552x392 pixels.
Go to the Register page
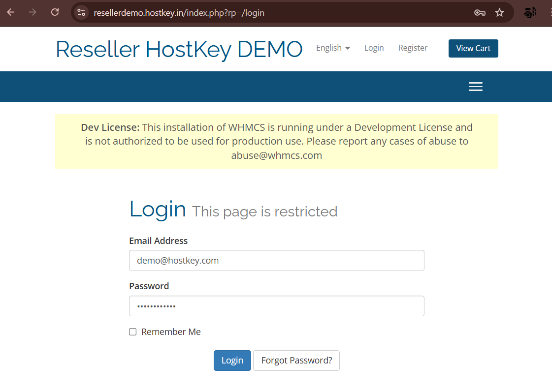pos(413,48)
